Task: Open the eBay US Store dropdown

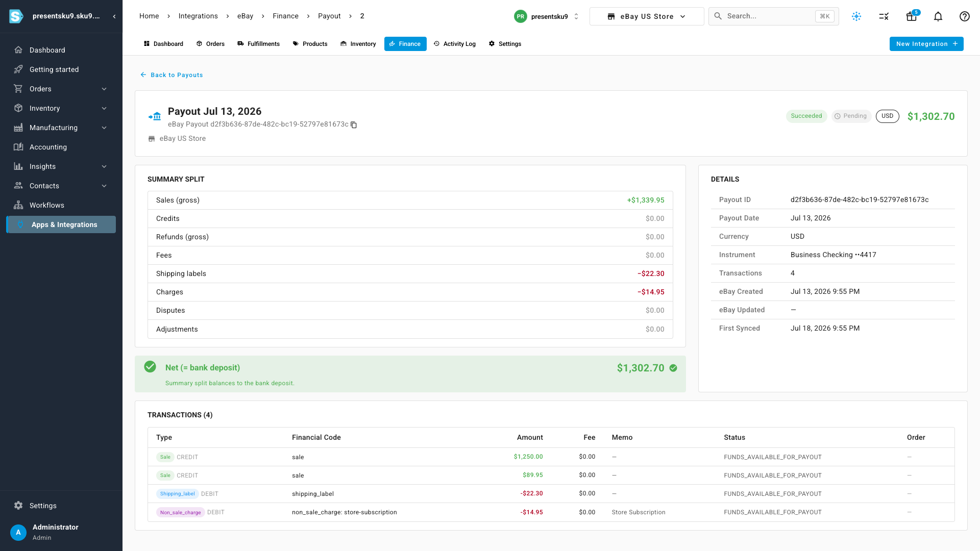Action: 647,16
